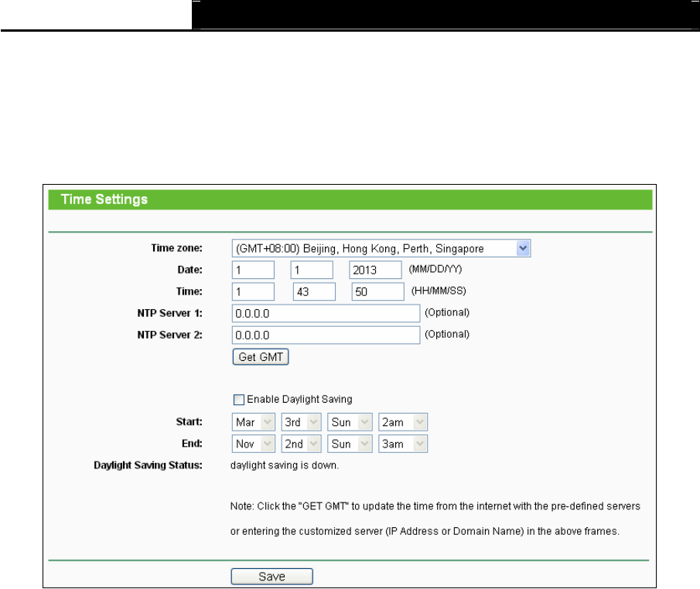Click the year field showing 2013
The image size is (700, 589).
pos(375,270)
